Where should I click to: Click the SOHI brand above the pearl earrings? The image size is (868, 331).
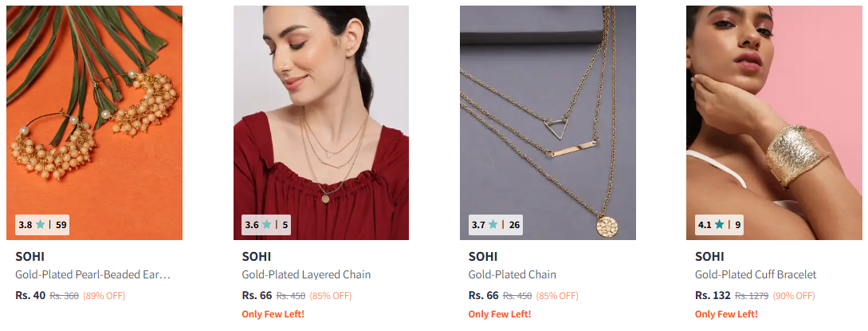(x=30, y=257)
